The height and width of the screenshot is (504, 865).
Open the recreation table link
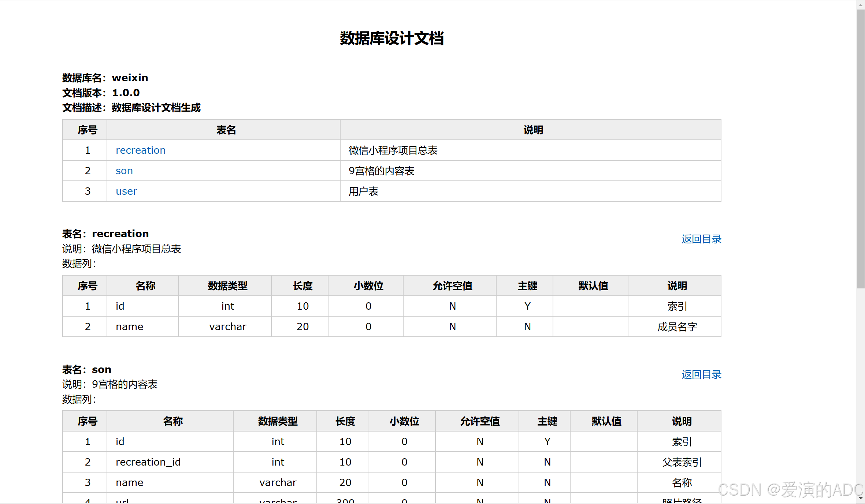(141, 150)
